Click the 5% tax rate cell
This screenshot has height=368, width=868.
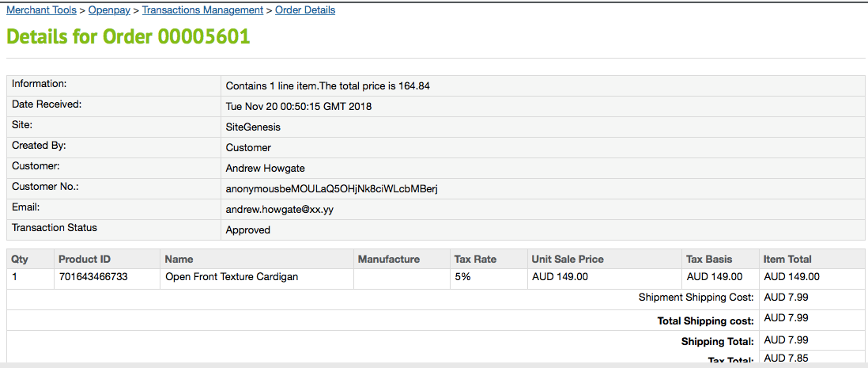(x=462, y=277)
